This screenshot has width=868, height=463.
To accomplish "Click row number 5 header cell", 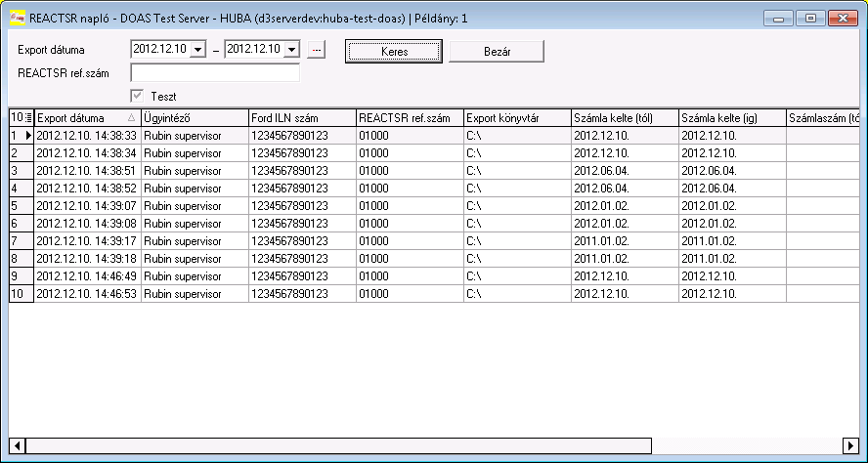I will point(22,206).
